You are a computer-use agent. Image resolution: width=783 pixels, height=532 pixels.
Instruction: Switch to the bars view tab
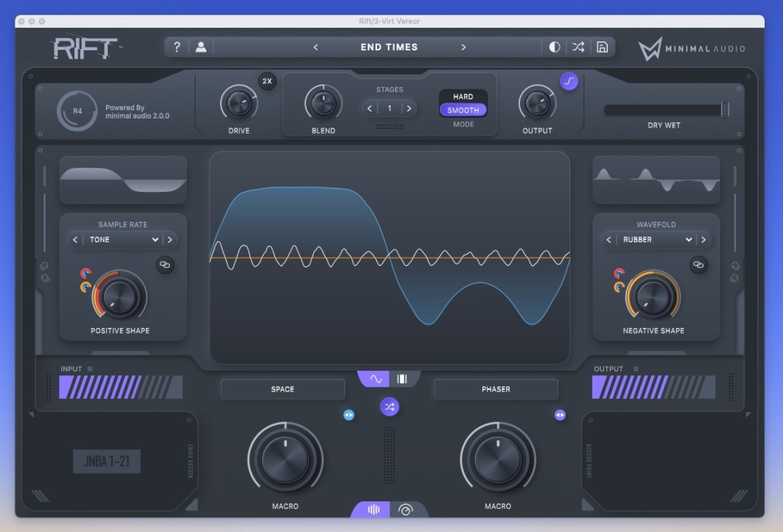(402, 378)
